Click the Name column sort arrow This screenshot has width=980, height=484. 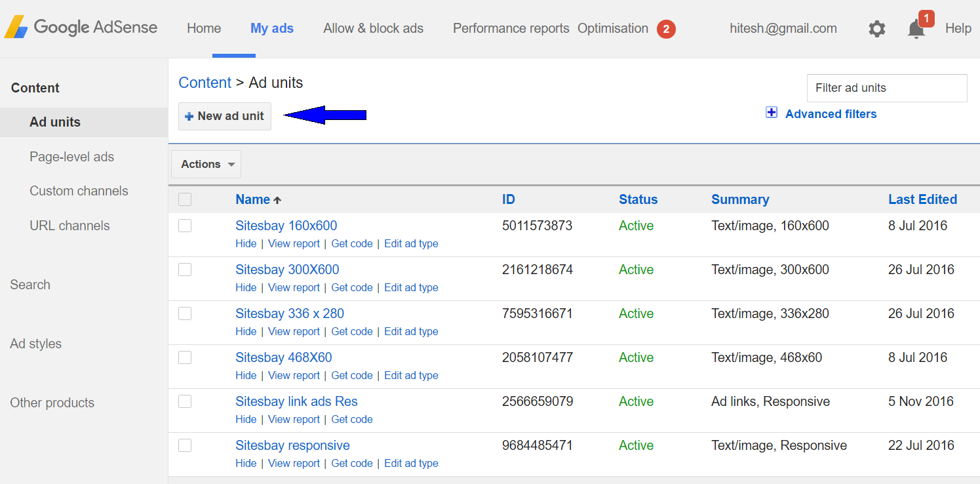(277, 200)
